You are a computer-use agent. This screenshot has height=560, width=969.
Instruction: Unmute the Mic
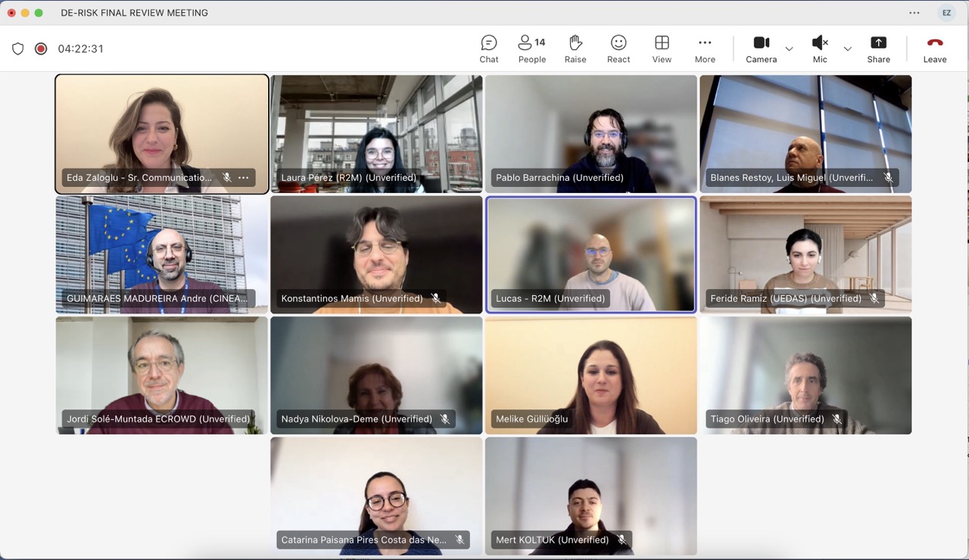coord(820,49)
